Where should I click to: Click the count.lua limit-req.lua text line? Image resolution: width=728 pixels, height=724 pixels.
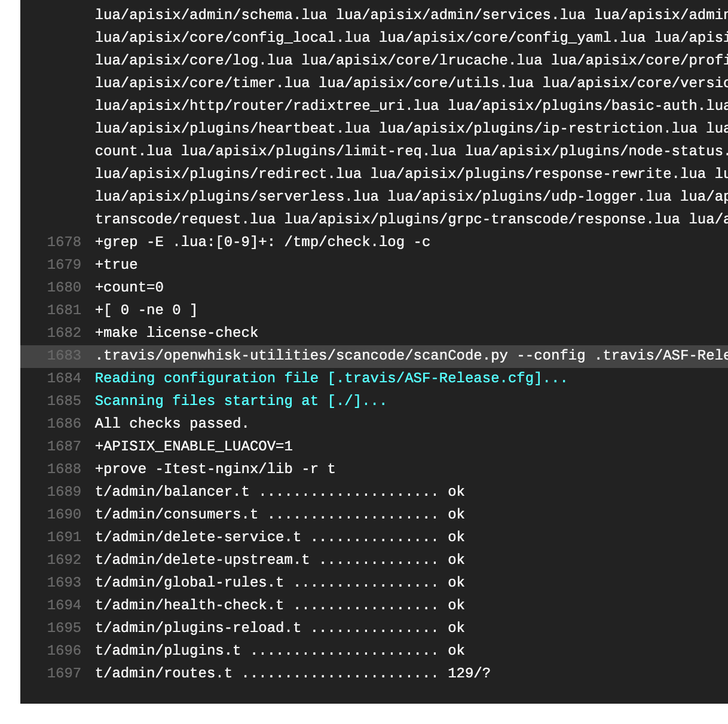[x=411, y=151]
